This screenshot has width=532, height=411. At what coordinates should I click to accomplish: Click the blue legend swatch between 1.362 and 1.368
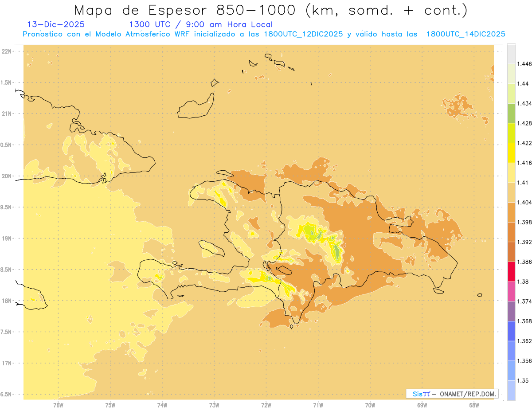pos(511,331)
